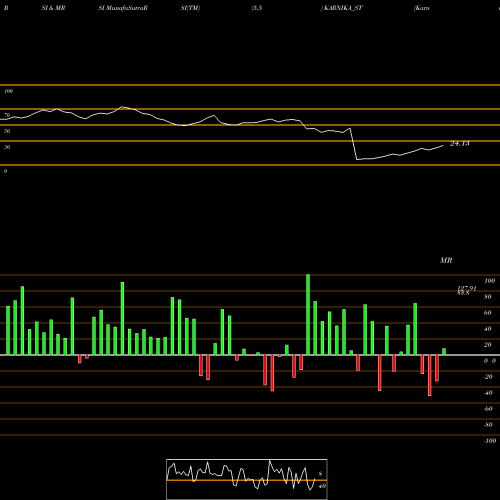Click the tallest green MR histogram bar
The width and height of the screenshot is (500, 500).
308,315
